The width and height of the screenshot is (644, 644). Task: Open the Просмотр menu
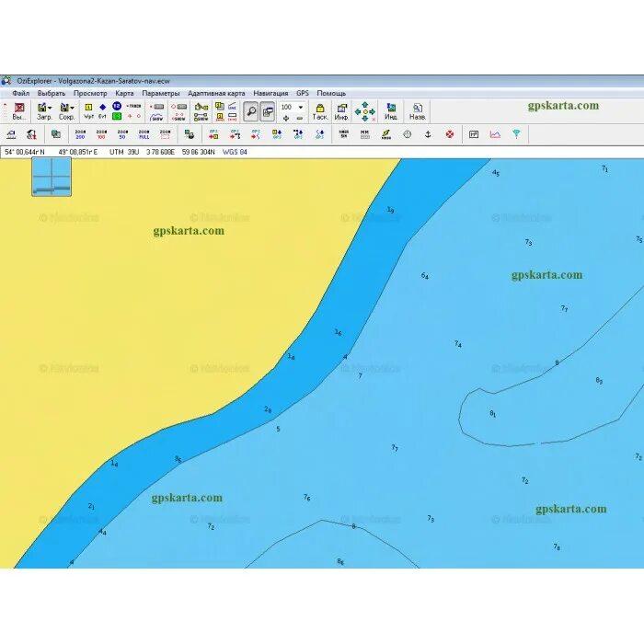(x=90, y=93)
